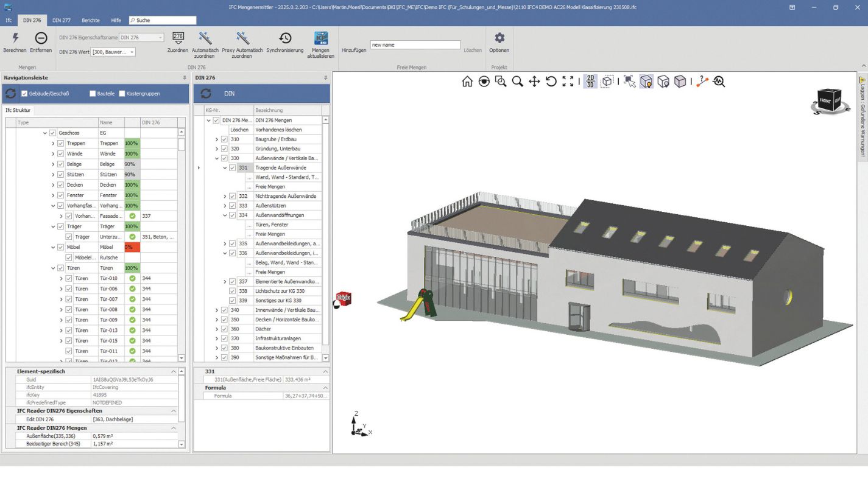Image resolution: width=868 pixels, height=487 pixels.
Task: Run Proxy Automatisch zuordnen wand
Action: pyautogui.click(x=242, y=38)
